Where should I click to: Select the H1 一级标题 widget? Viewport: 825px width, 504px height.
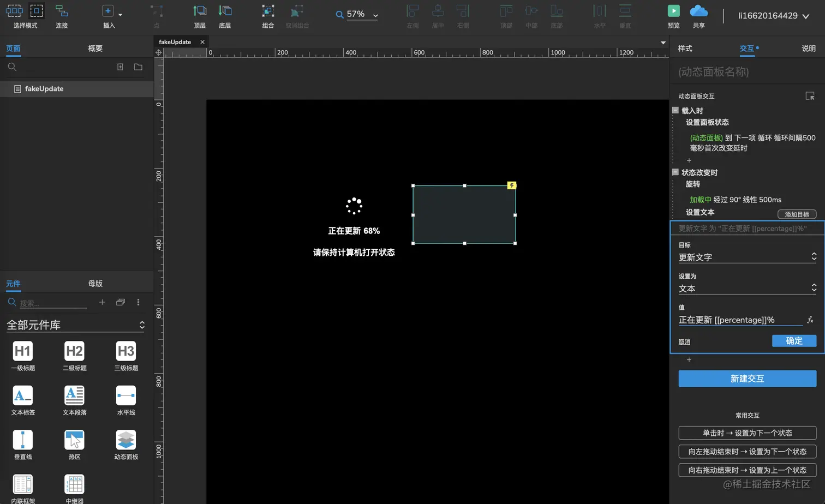click(x=23, y=356)
